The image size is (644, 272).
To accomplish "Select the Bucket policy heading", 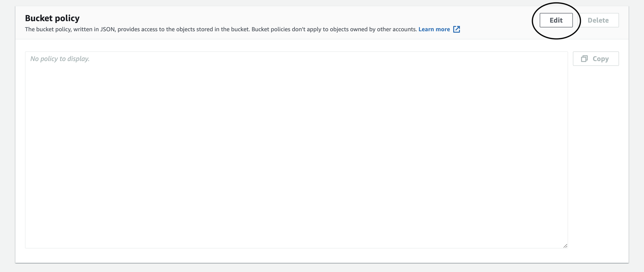I will click(x=52, y=18).
